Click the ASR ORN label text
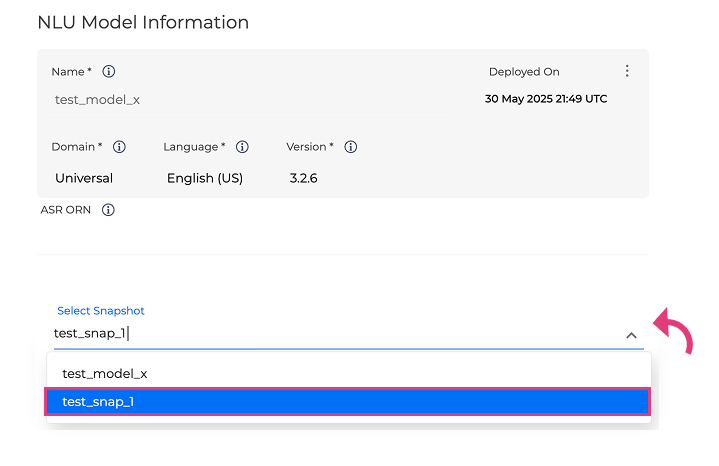The width and height of the screenshot is (719, 466). tap(66, 210)
